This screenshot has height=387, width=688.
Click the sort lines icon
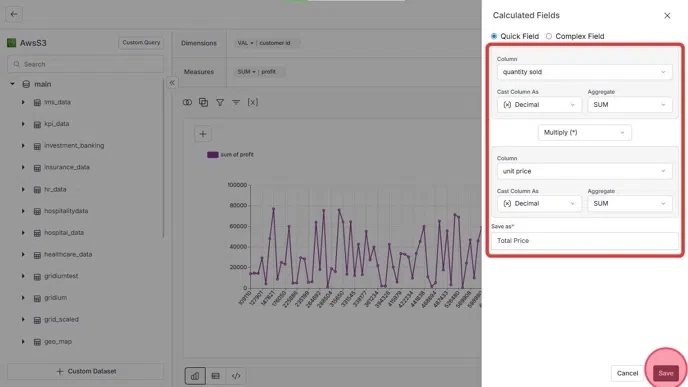[x=236, y=102]
